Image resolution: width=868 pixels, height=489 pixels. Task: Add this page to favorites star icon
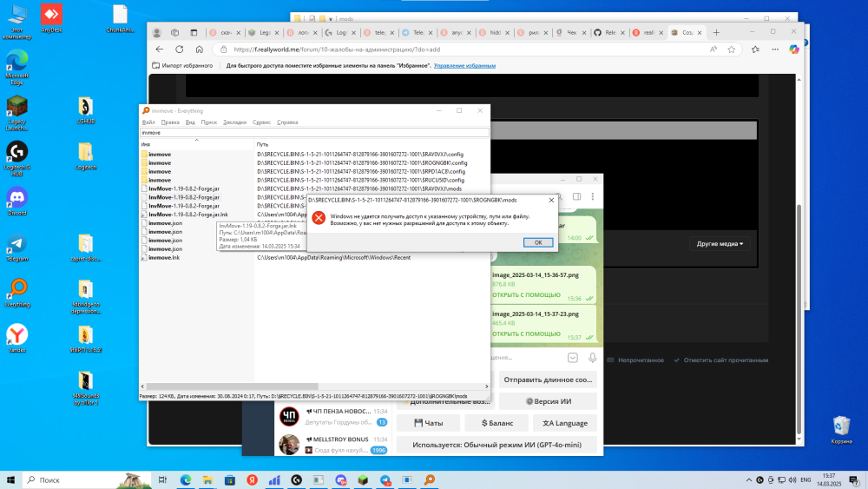[731, 50]
